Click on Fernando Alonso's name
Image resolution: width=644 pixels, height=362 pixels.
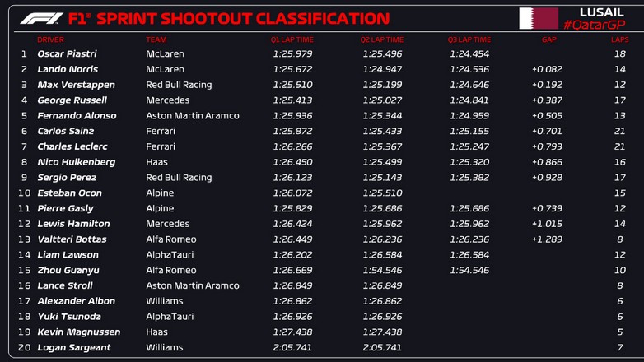(x=77, y=116)
